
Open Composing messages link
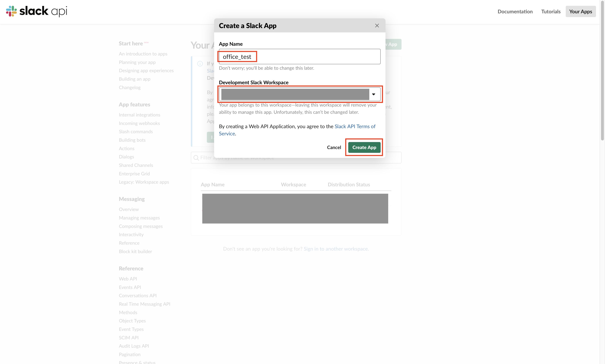click(x=141, y=226)
